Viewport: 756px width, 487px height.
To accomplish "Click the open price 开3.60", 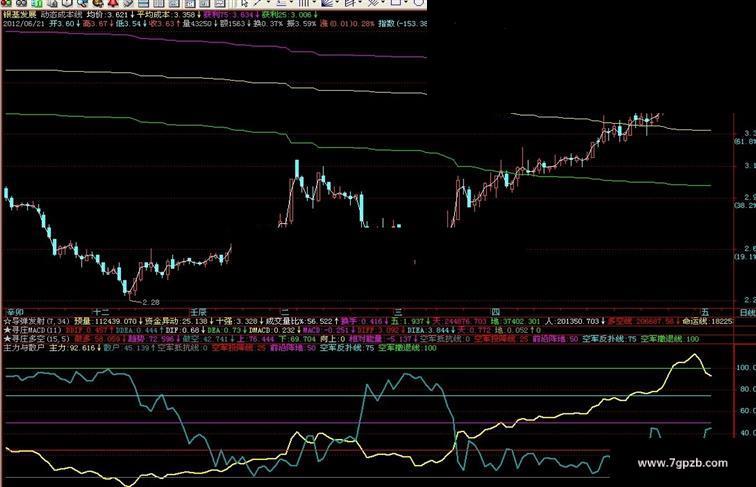I will pos(62,23).
